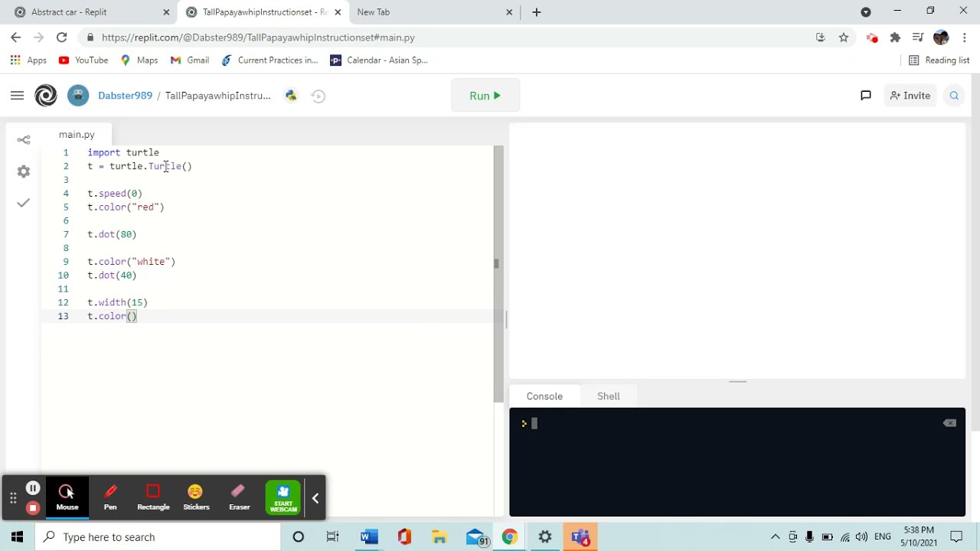Click line 13 t.color() in editor
Viewport: 980px width, 551px height.
coord(112,316)
